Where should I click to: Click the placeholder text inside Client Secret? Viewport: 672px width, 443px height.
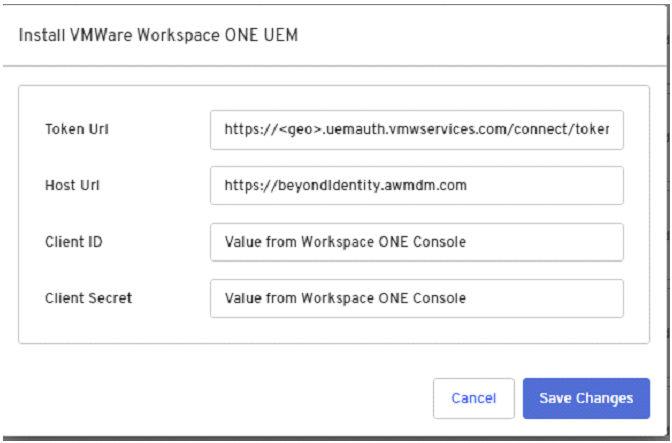[345, 297]
